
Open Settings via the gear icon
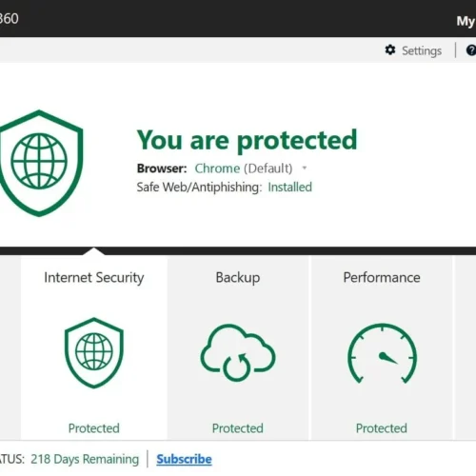pyautogui.click(x=390, y=50)
